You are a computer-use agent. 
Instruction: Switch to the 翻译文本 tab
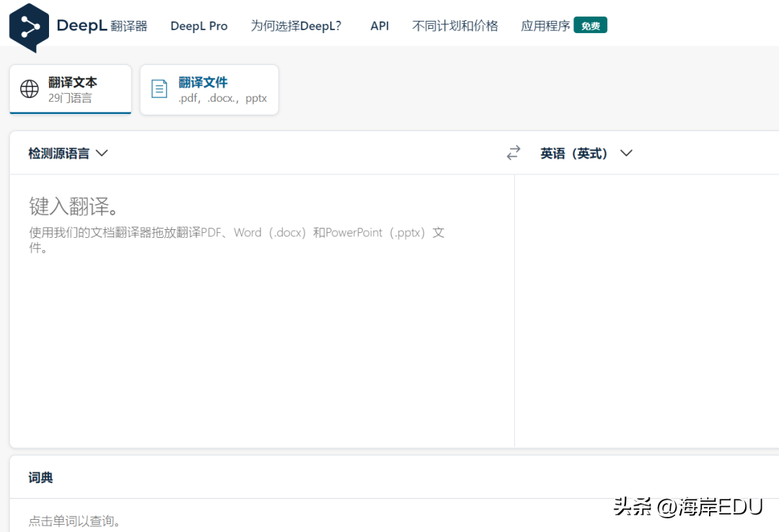point(71,89)
